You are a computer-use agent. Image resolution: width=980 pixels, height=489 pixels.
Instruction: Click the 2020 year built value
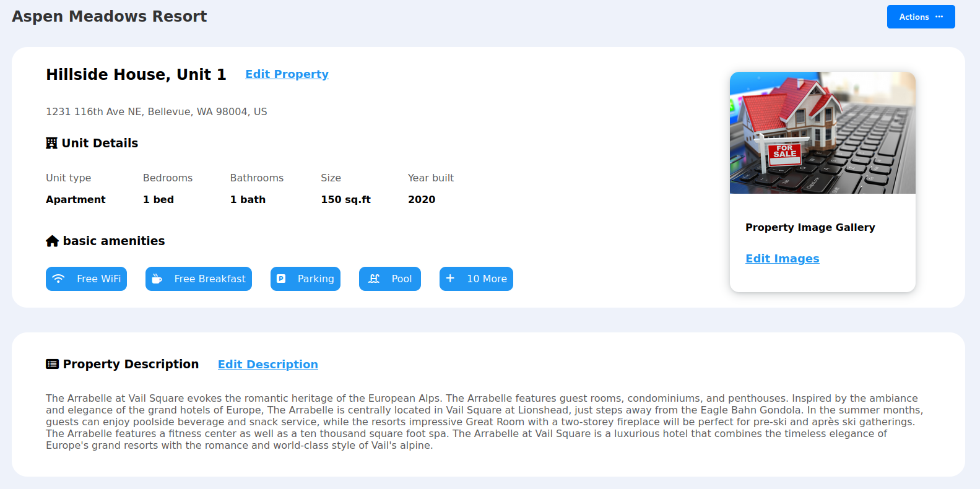[422, 199]
